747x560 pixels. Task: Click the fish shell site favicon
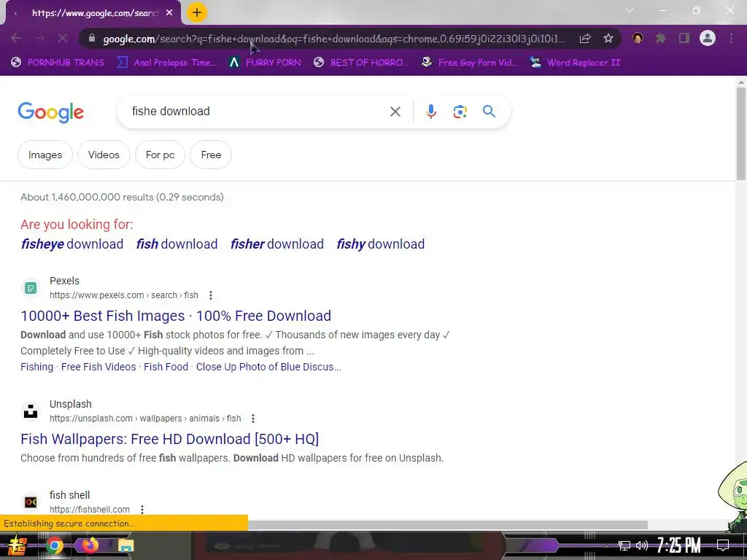tap(31, 502)
